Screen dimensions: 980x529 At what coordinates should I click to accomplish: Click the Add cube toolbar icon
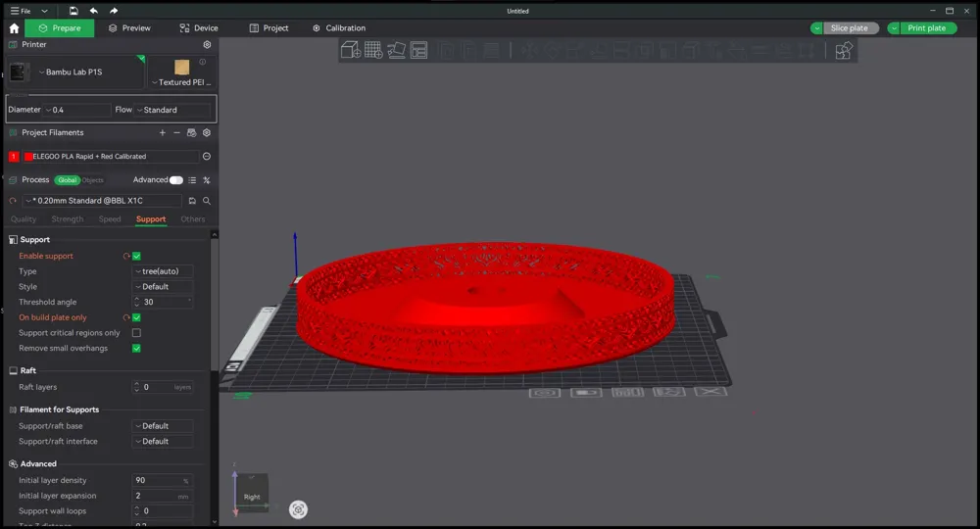coord(351,50)
